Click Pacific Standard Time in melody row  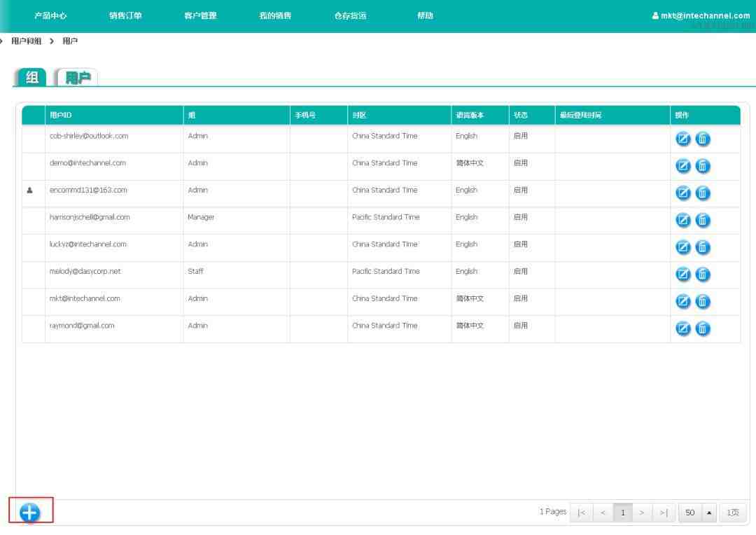pyautogui.click(x=386, y=271)
